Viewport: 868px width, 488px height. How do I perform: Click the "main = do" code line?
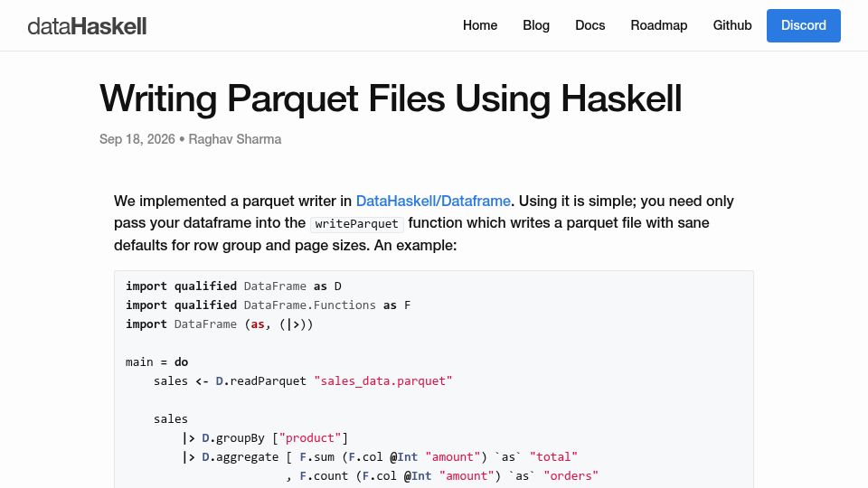(x=156, y=361)
